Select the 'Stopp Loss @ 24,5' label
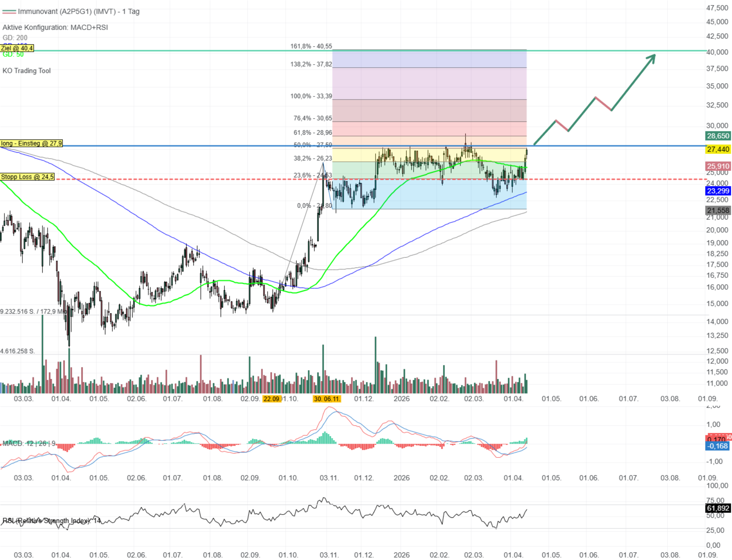732x560 pixels. pos(27,177)
